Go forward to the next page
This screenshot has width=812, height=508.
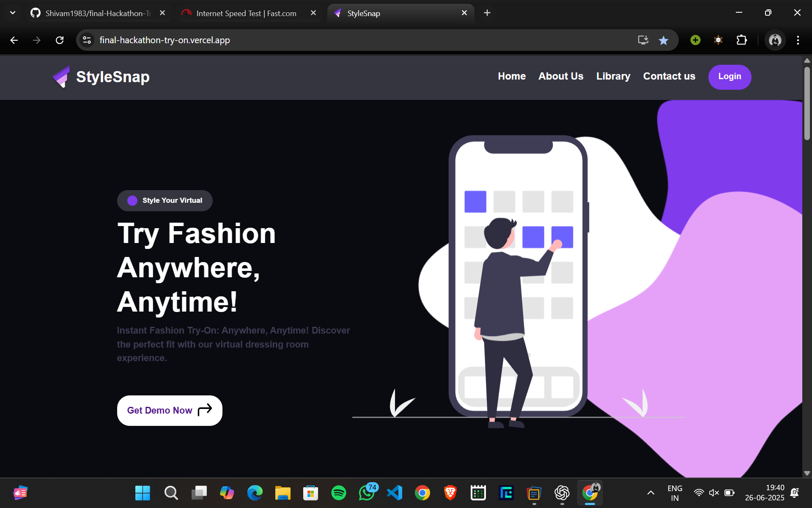[37, 40]
